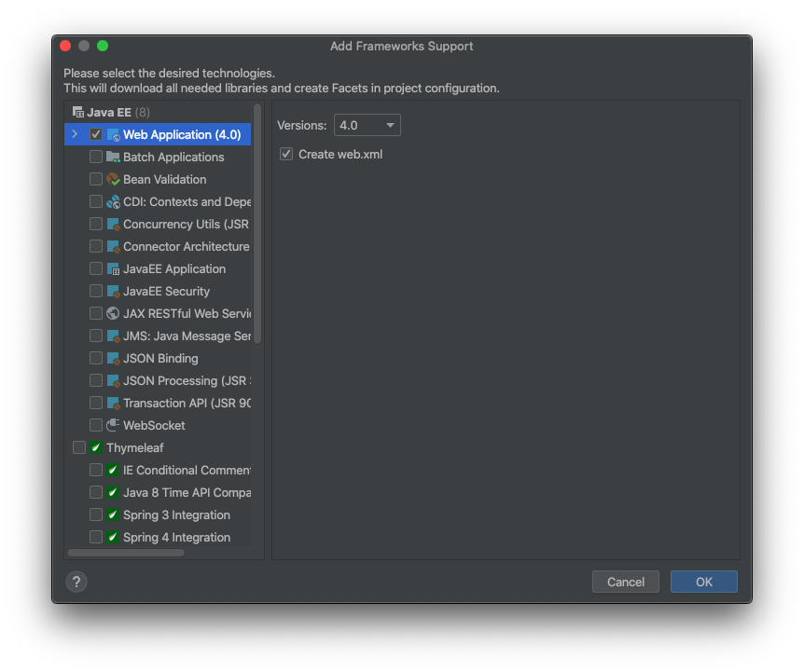The height and width of the screenshot is (672, 804).
Task: Click the JavaEE Application icon
Action: tap(113, 269)
